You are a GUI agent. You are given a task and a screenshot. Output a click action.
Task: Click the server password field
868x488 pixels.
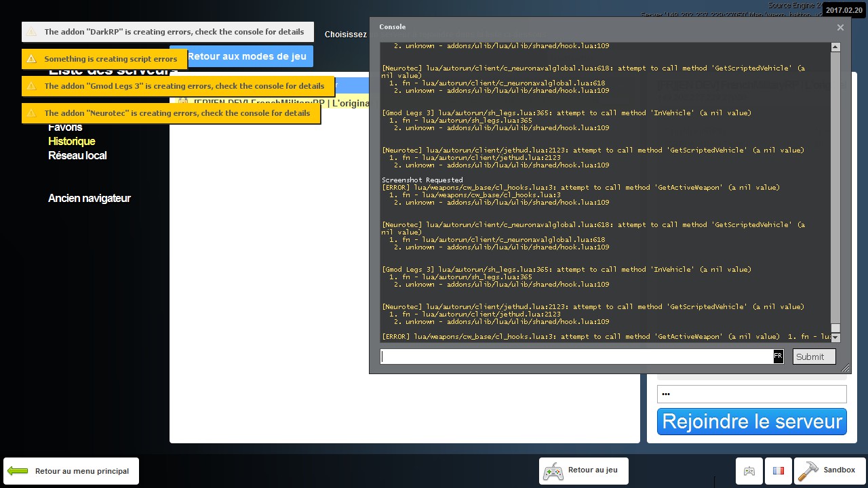pyautogui.click(x=751, y=394)
